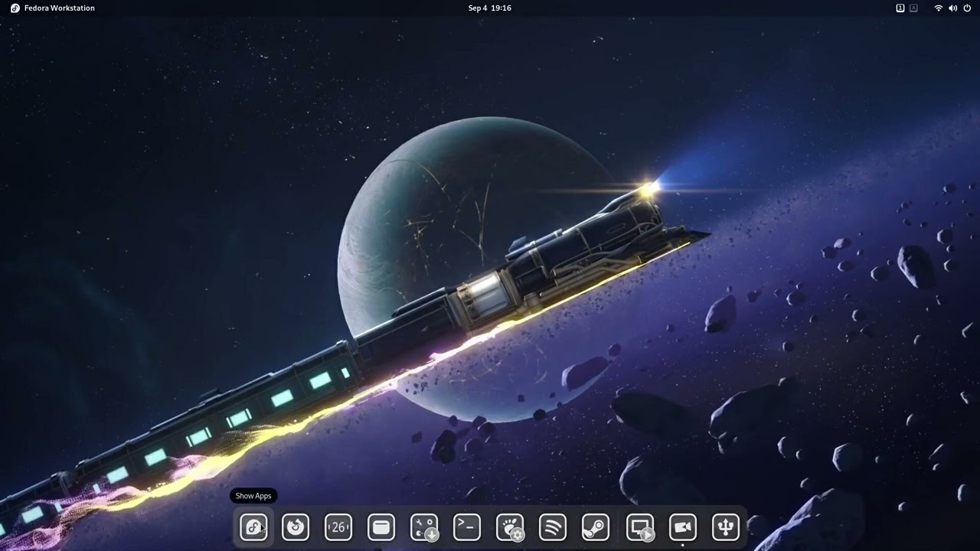Open Show Apps with the Fedora dock icon

click(253, 527)
